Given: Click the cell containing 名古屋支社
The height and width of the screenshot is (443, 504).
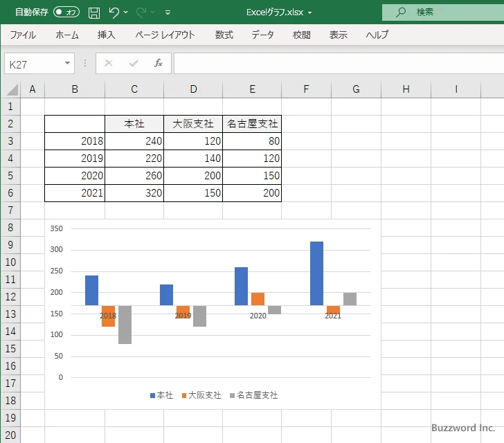Looking at the screenshot, I should coord(252,124).
